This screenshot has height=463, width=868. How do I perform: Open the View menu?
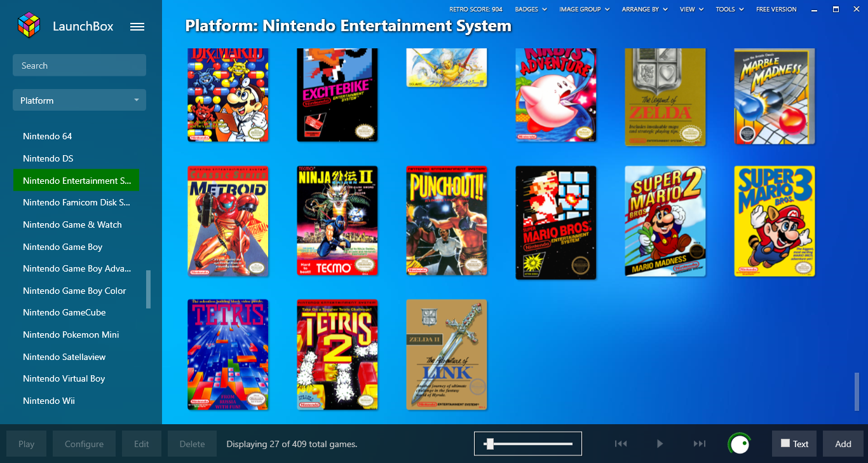(691, 10)
